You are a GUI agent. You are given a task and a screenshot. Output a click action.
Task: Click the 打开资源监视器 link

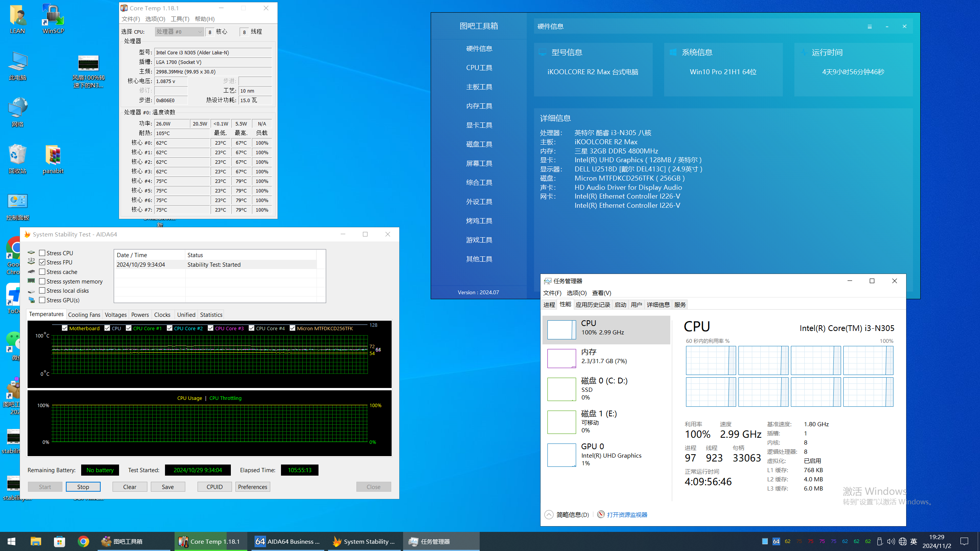point(627,515)
